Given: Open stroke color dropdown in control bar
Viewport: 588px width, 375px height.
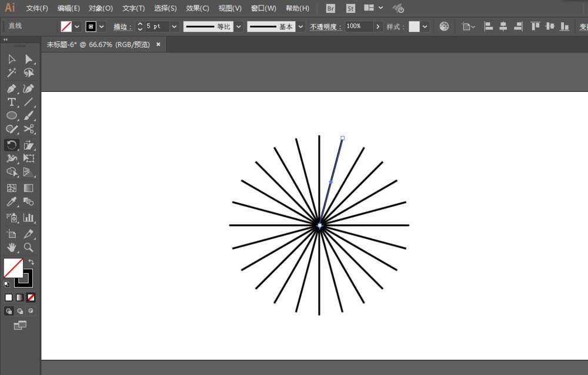Looking at the screenshot, I should point(102,26).
